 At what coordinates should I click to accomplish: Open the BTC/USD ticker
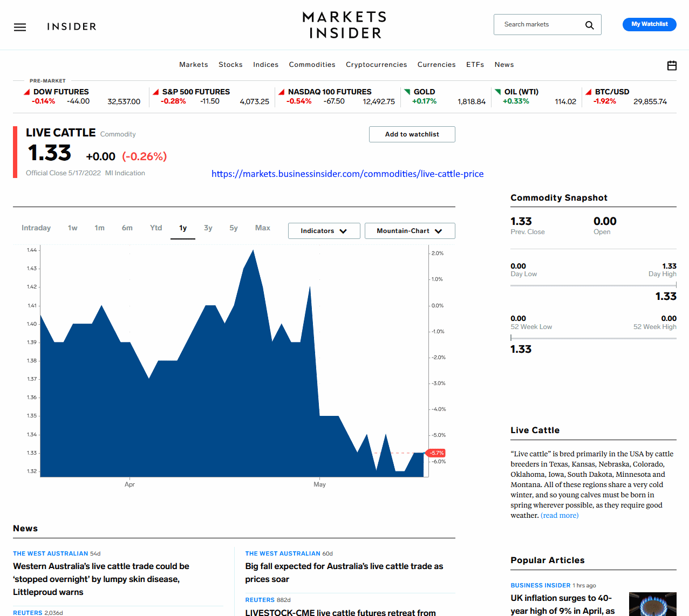click(612, 92)
